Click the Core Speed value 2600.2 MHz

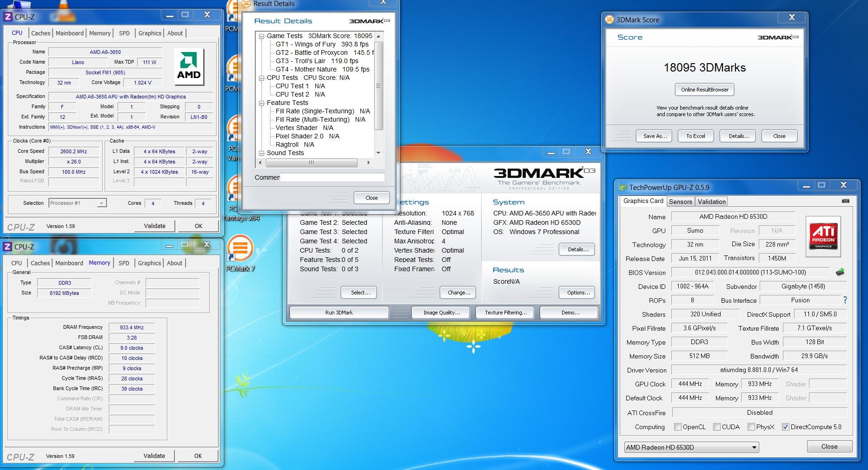(x=73, y=151)
